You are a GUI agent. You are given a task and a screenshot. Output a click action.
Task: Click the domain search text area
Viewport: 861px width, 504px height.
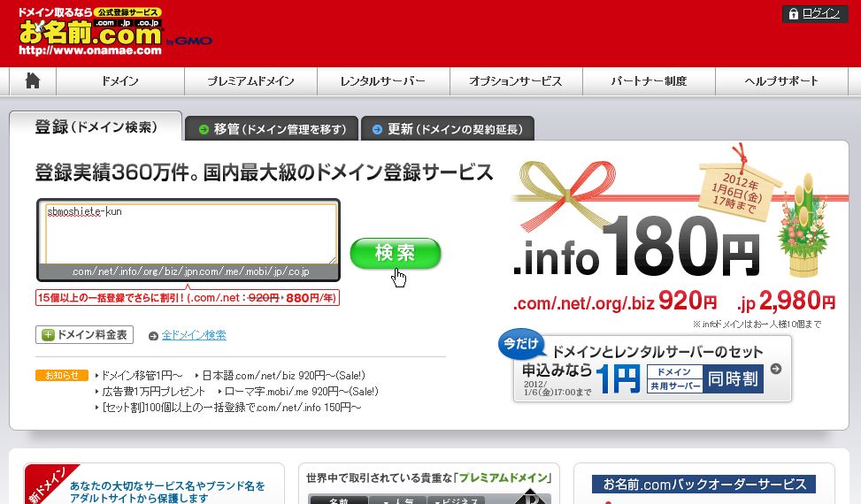click(191, 233)
